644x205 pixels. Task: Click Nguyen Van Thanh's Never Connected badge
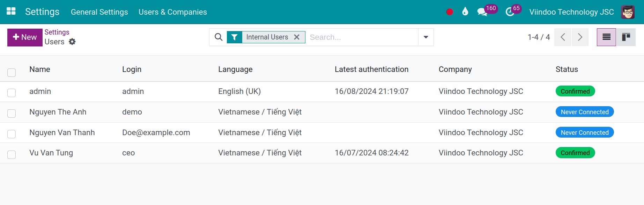[585, 132]
